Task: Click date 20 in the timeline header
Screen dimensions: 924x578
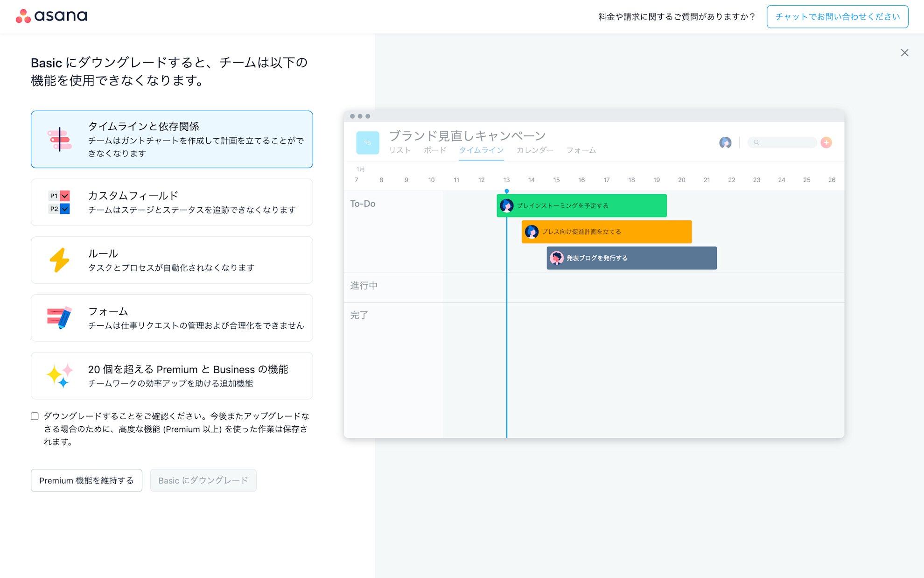Action: point(682,180)
